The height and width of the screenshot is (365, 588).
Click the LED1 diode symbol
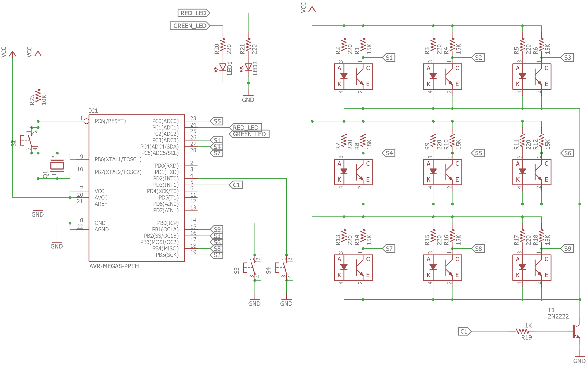223,67
